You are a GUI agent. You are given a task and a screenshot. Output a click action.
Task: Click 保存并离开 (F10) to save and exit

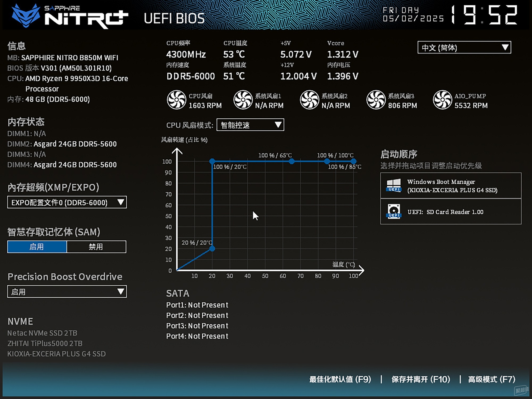[421, 379]
